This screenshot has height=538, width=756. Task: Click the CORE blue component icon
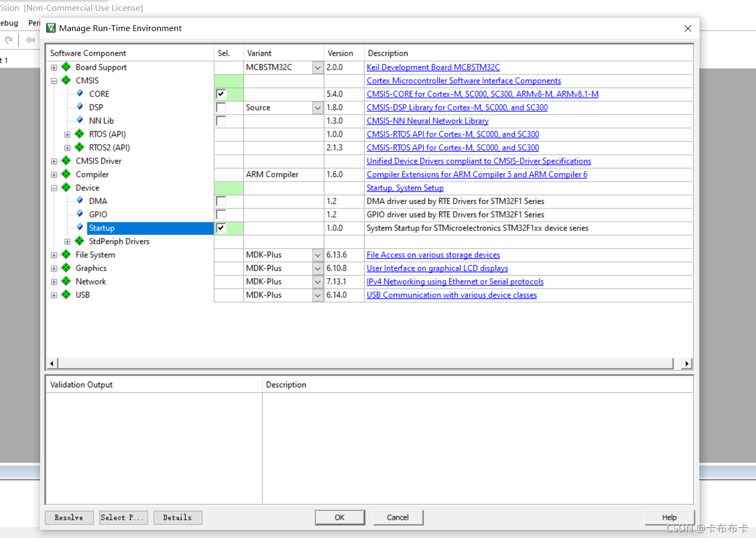[80, 93]
